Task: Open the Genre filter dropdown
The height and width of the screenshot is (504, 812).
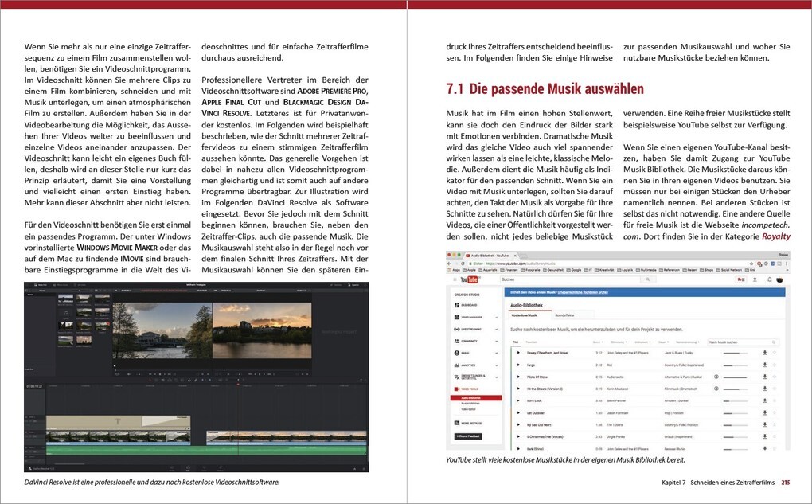Action: [598, 342]
